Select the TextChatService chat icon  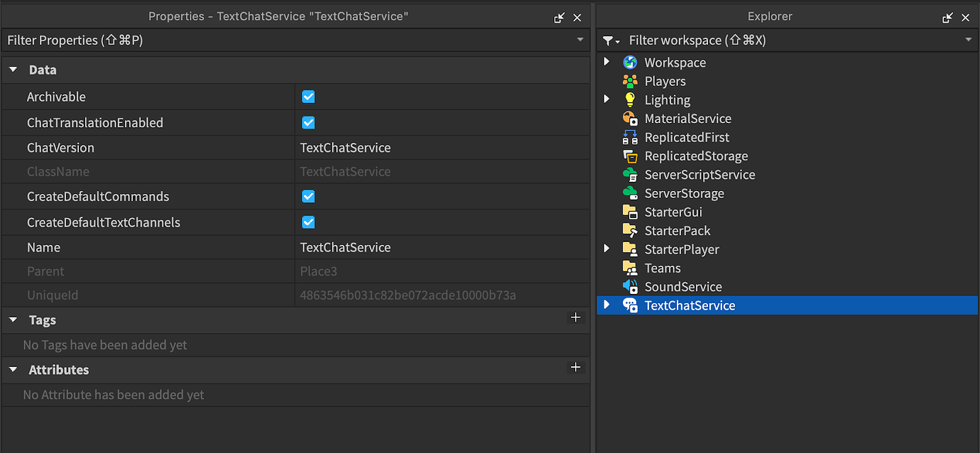click(x=630, y=305)
